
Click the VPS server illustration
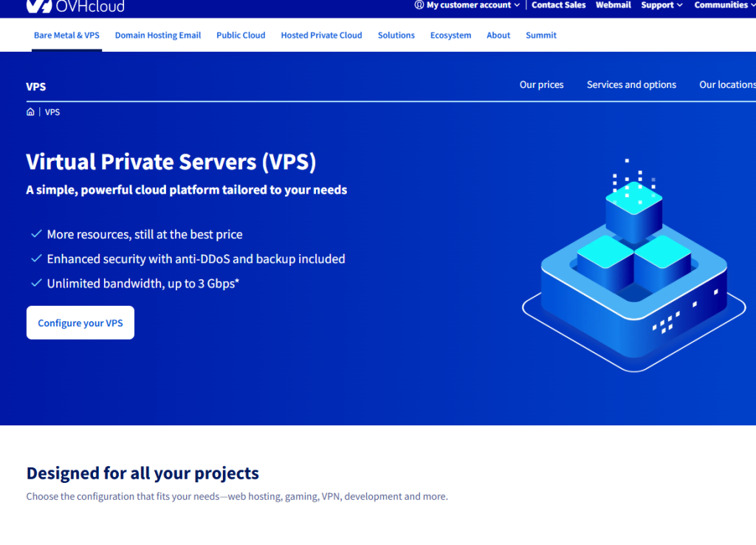pos(633,265)
